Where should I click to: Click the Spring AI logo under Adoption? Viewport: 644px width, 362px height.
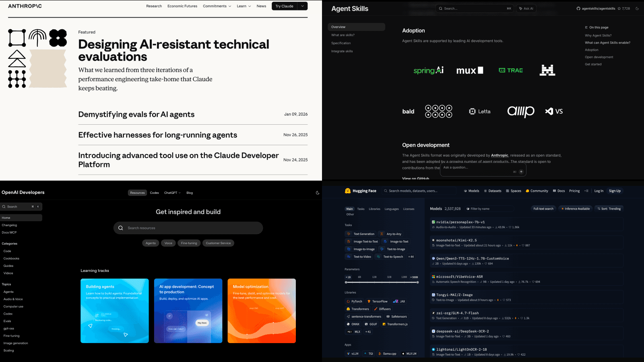point(428,70)
